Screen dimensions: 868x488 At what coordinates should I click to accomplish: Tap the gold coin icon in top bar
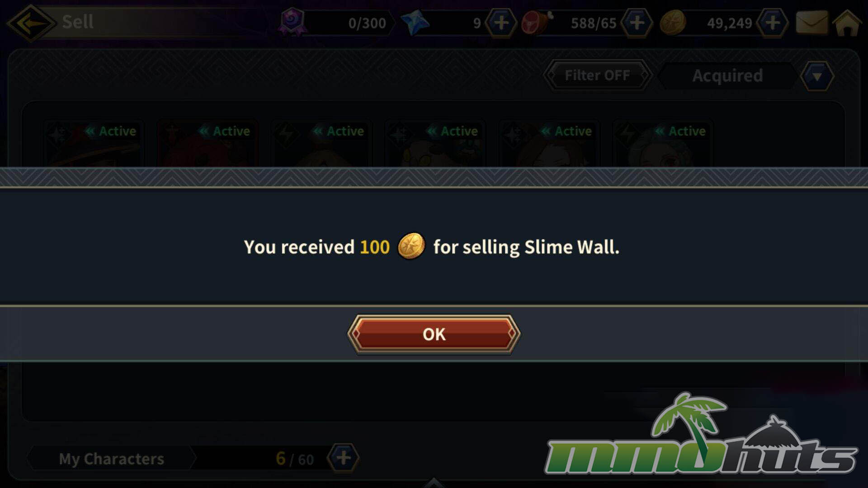(673, 23)
